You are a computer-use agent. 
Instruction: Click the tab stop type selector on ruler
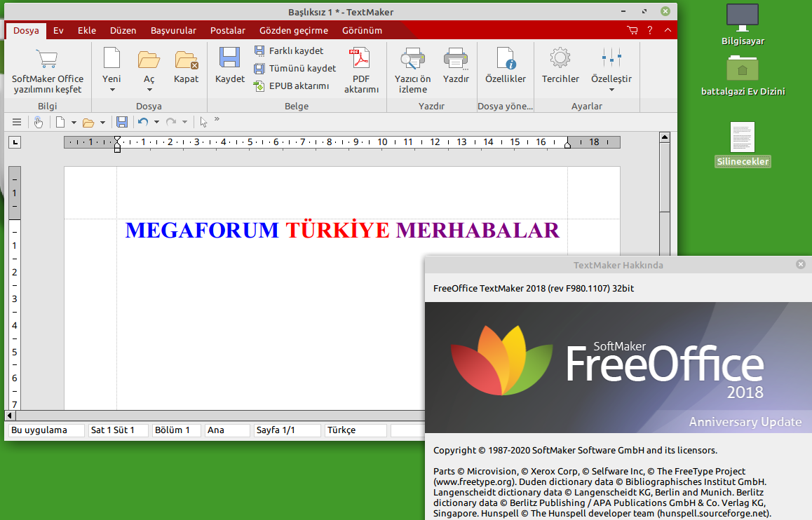(15, 142)
